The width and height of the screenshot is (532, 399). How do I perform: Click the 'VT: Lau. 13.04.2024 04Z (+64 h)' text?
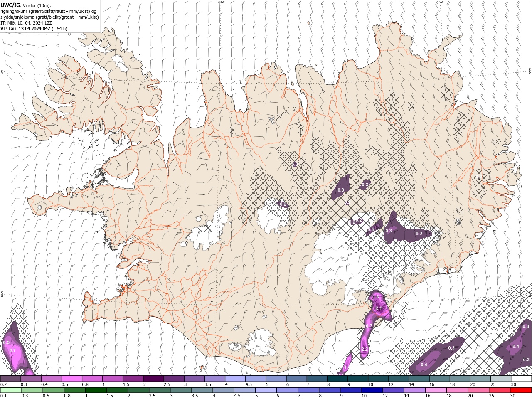[34, 29]
